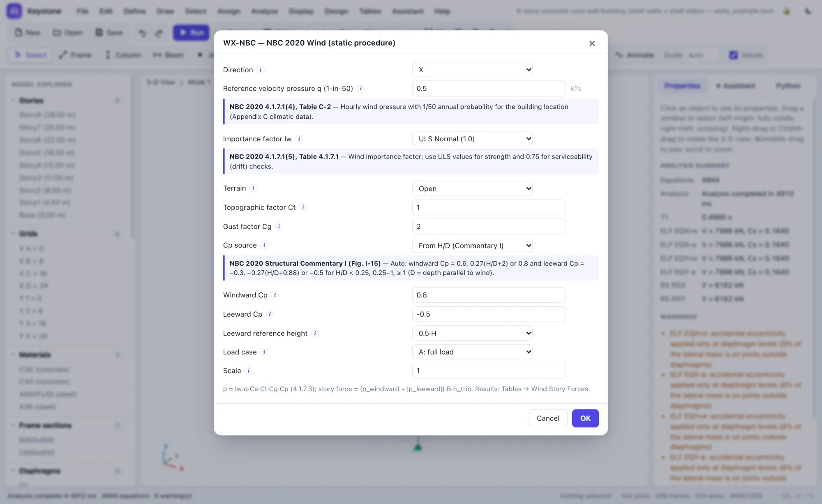Click the Leeward Cp value field
Screen dimensions: 822x504
(x=489, y=314)
